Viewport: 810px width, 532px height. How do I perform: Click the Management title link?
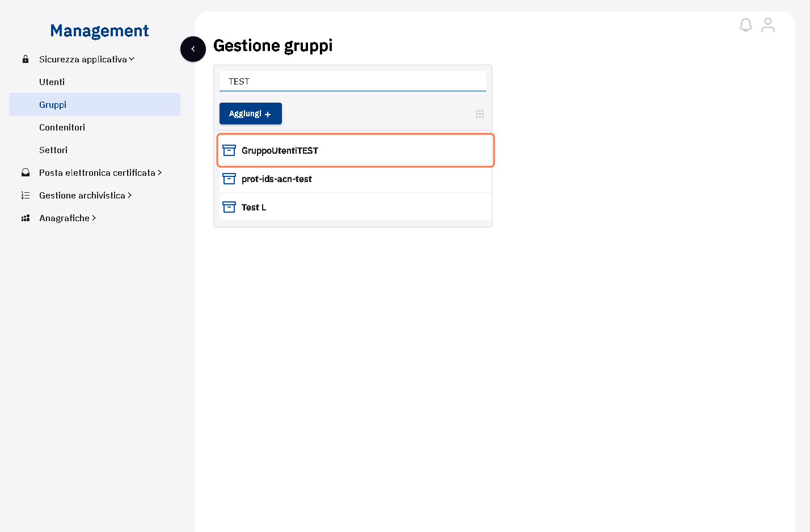click(x=99, y=31)
